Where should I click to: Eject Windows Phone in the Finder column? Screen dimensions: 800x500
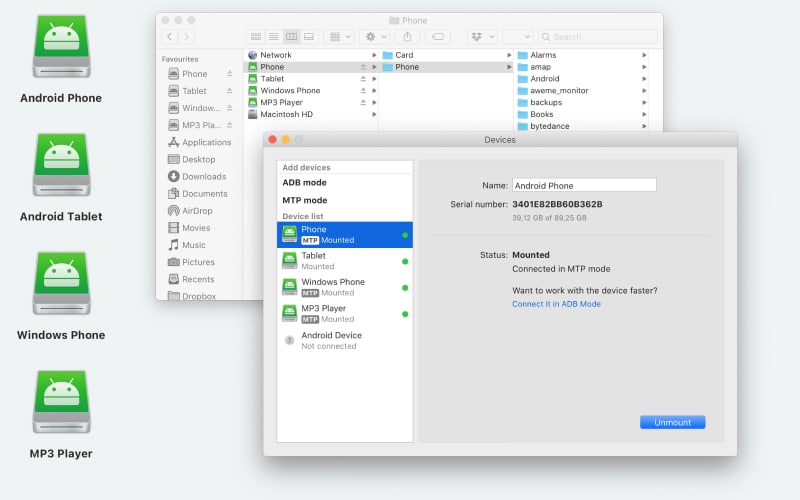pyautogui.click(x=363, y=90)
